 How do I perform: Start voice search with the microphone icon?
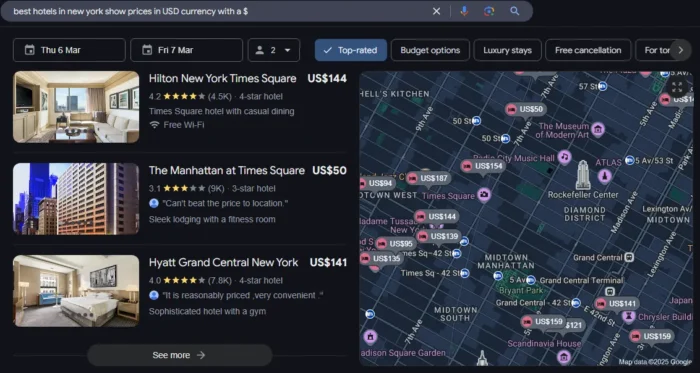pyautogui.click(x=464, y=11)
